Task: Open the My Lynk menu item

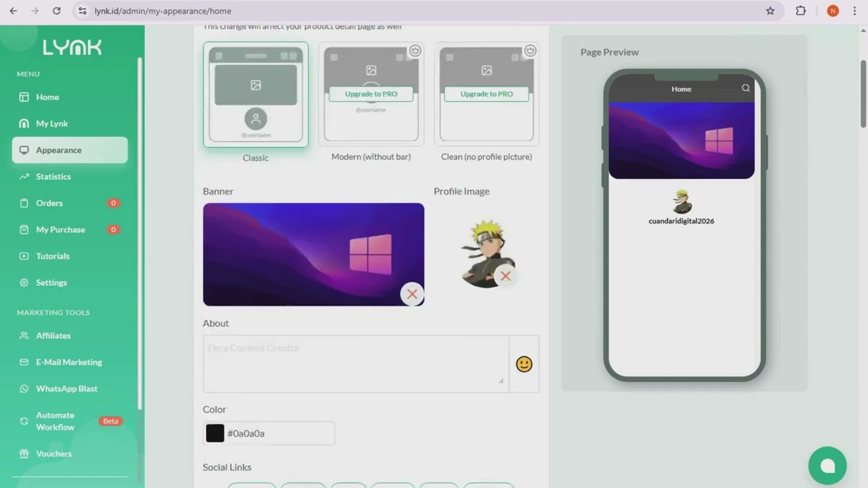Action: click(x=70, y=123)
